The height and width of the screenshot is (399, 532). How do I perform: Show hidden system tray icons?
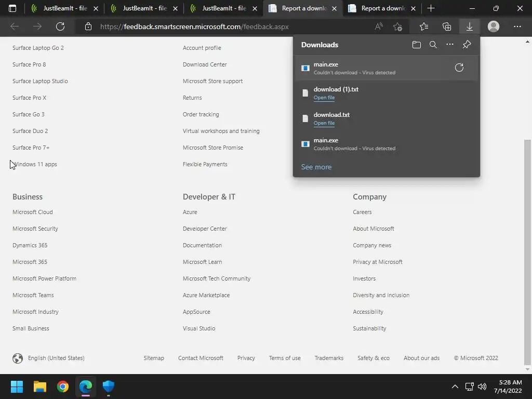click(455, 387)
